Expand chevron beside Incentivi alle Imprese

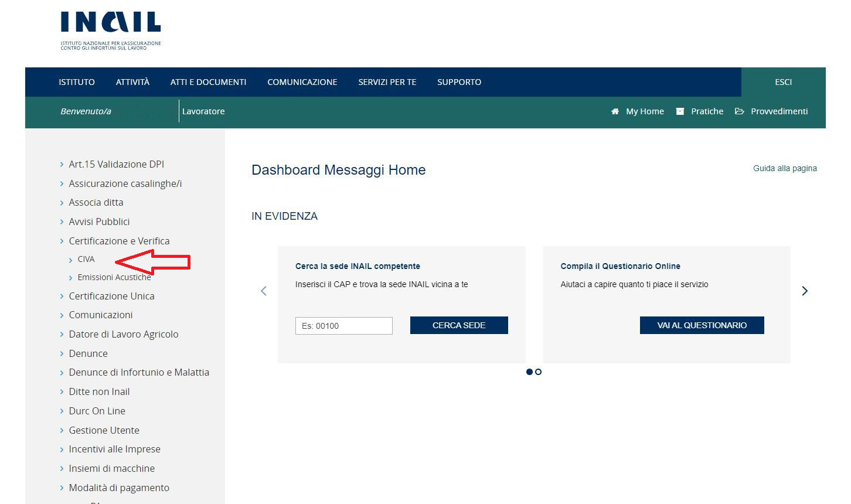pos(62,449)
